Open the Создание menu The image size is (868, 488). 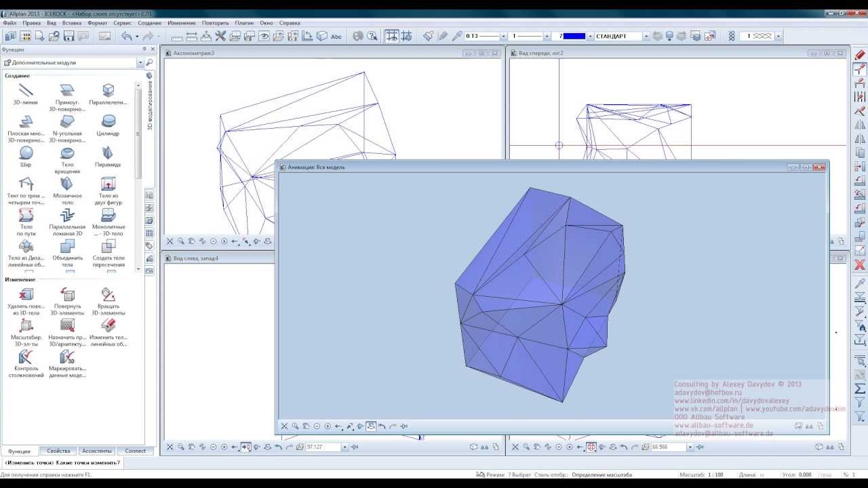point(149,23)
